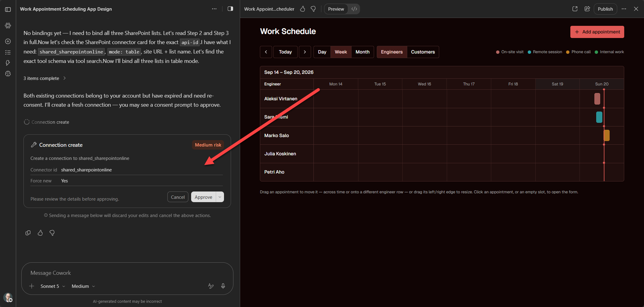
Task: Expand the Approve button dropdown arrow
Action: coord(220,197)
